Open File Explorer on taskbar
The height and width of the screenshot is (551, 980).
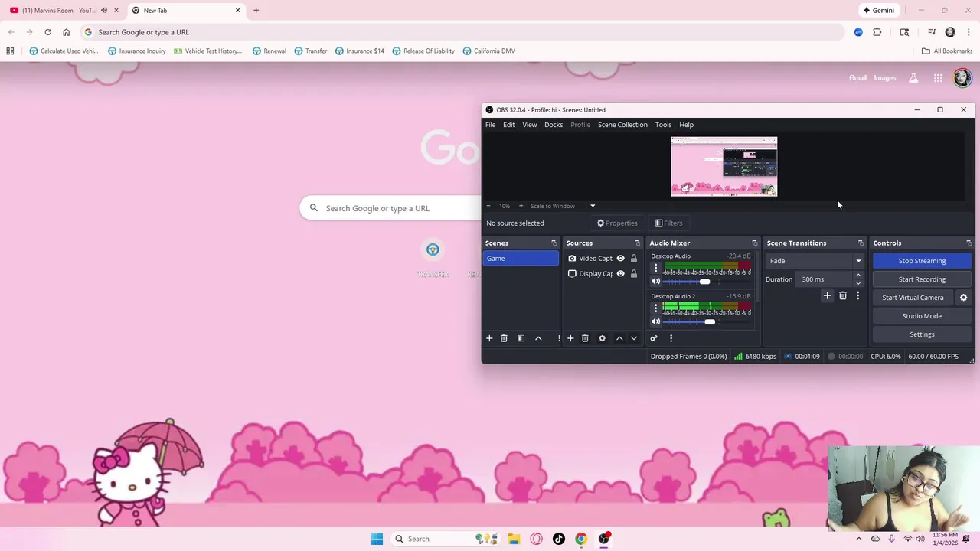point(514,539)
